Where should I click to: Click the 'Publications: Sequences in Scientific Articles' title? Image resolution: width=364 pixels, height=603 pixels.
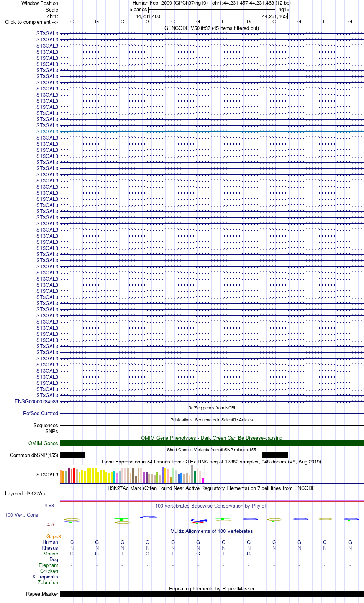tap(212, 420)
